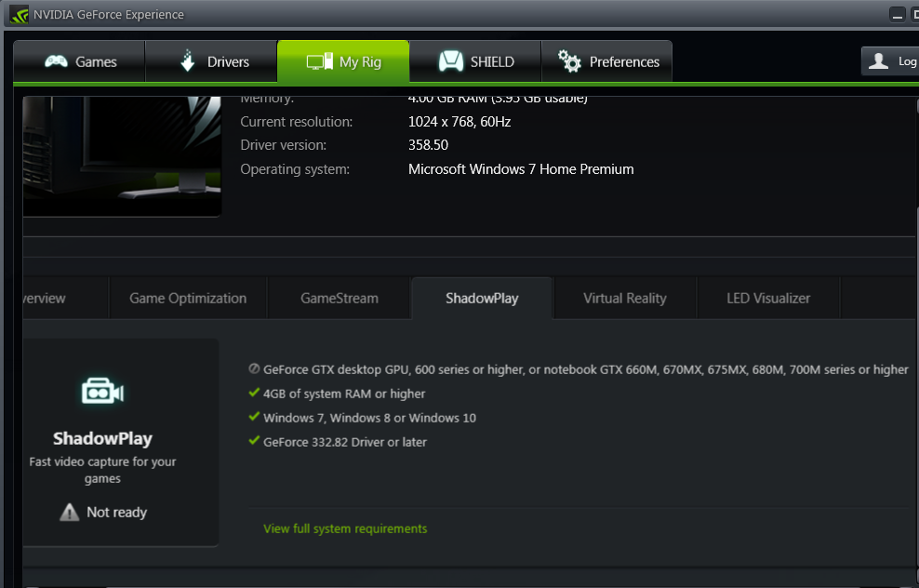Screen dimensions: 919x588
Task: Click the Games controller icon
Action: pyautogui.click(x=56, y=61)
